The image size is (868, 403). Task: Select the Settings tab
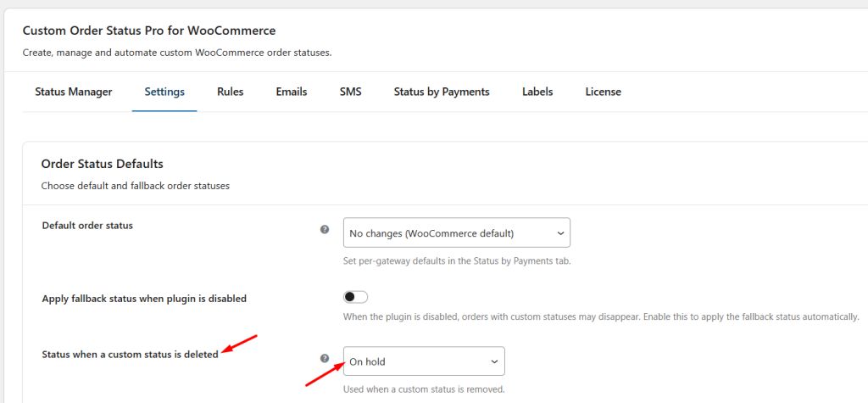point(164,92)
